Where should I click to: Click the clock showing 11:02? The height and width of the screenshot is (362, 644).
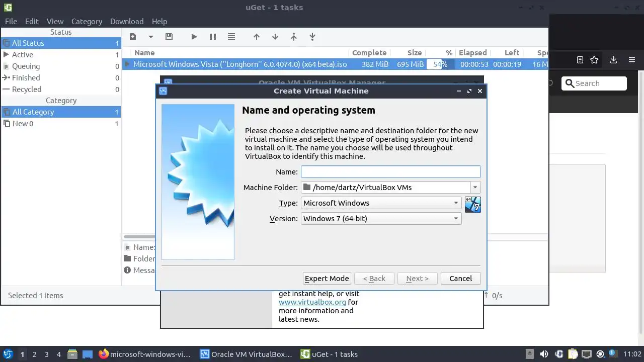(x=632, y=354)
